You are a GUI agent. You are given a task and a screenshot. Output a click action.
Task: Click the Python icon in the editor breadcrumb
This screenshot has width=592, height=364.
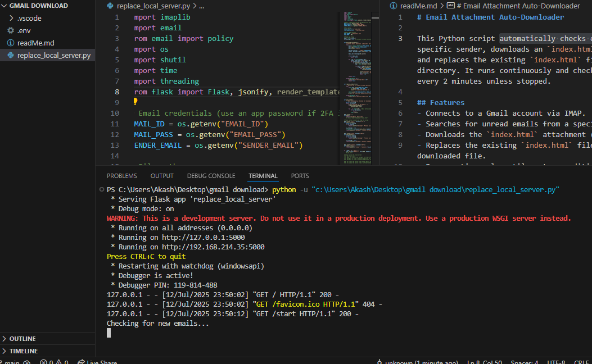(x=110, y=6)
